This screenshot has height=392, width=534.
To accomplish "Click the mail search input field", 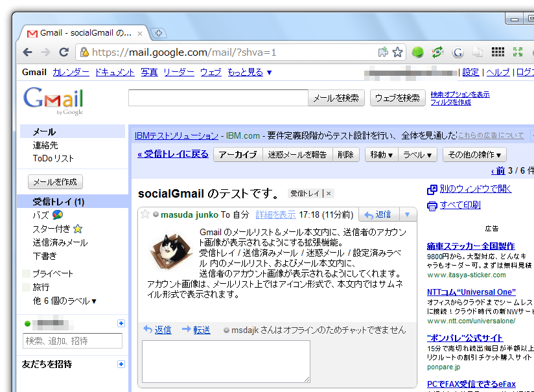I will click(x=218, y=98).
